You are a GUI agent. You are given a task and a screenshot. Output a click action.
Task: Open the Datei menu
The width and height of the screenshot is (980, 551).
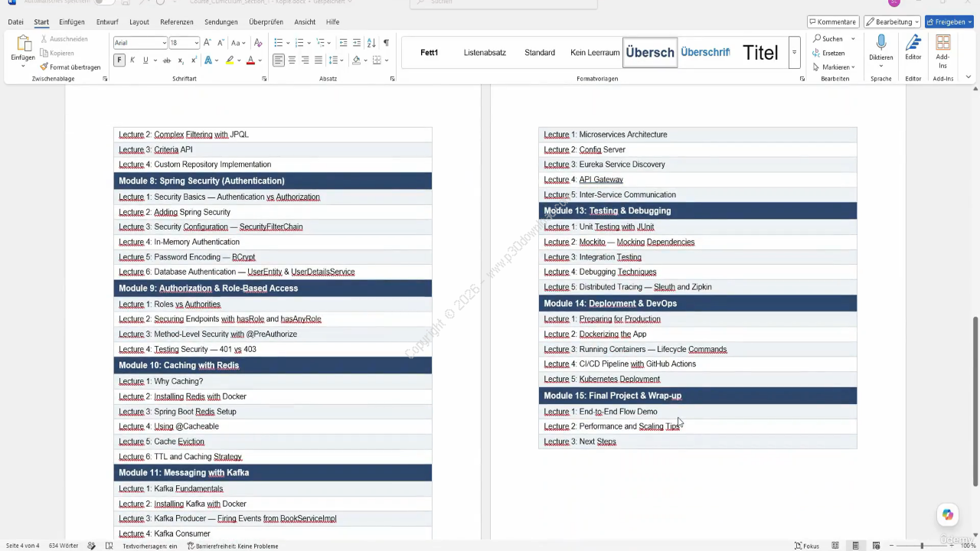coord(15,22)
